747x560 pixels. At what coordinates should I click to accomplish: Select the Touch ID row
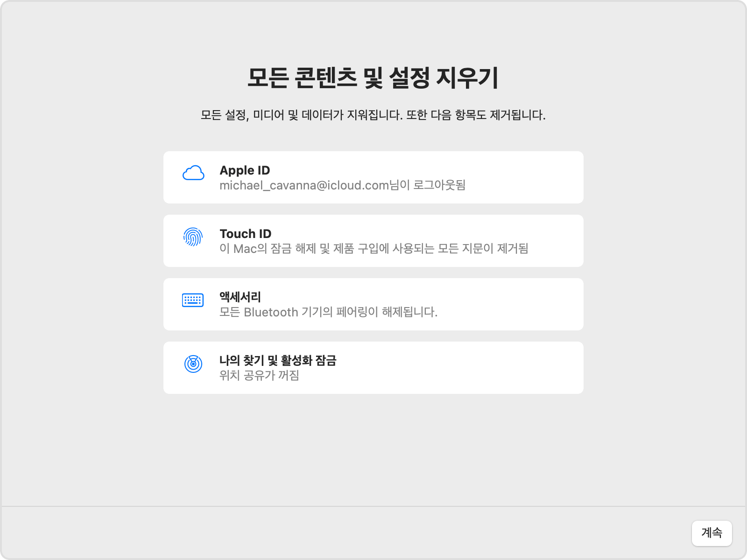(373, 240)
